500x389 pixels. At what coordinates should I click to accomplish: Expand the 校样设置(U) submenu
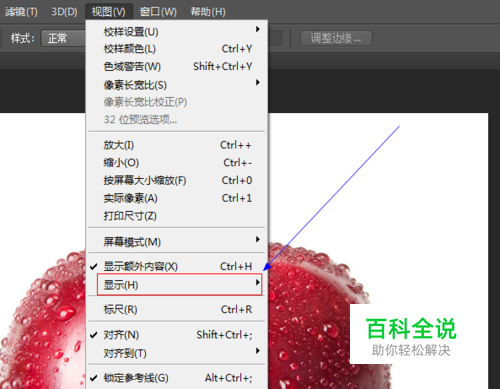click(177, 32)
